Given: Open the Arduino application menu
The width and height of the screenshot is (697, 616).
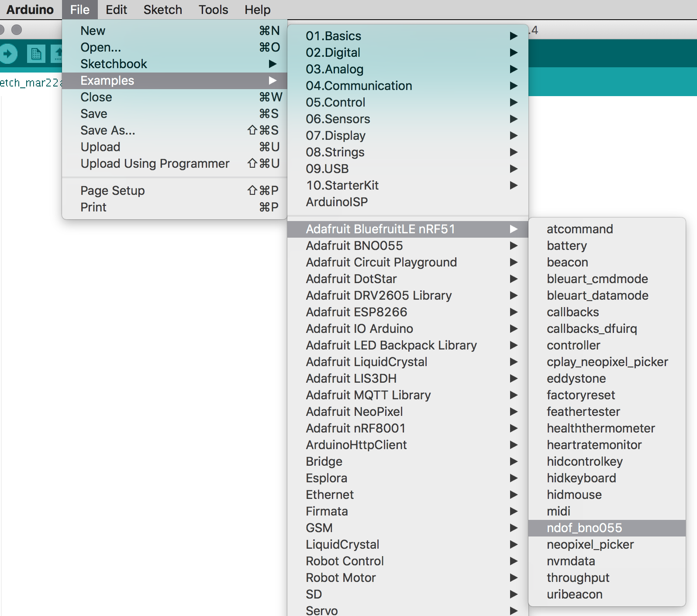Looking at the screenshot, I should (x=30, y=10).
